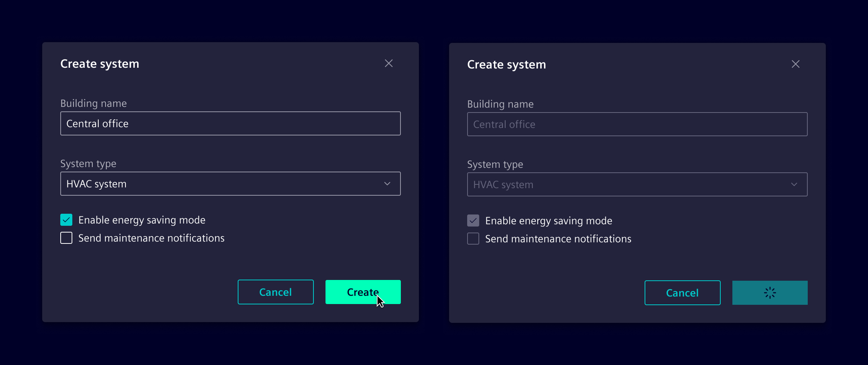Screen dimensions: 868x365
Task: Click the chevron icon on the left System type field
Action: click(387, 184)
